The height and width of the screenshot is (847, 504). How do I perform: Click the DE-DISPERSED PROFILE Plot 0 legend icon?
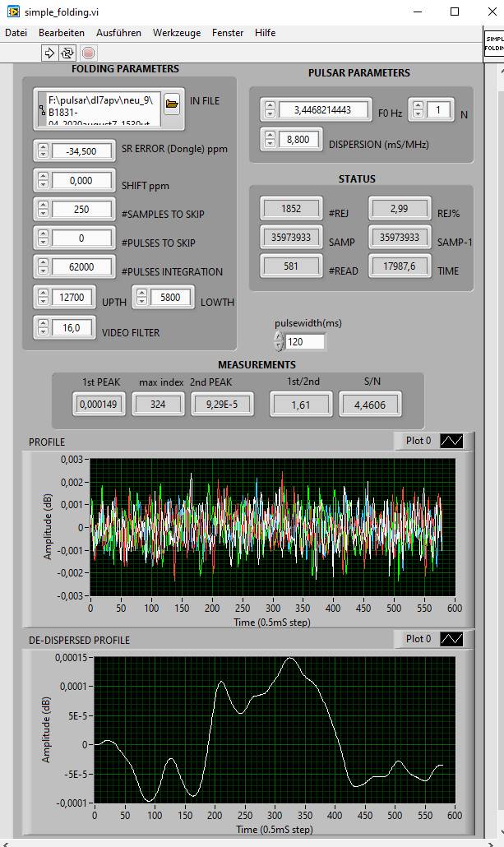click(451, 639)
